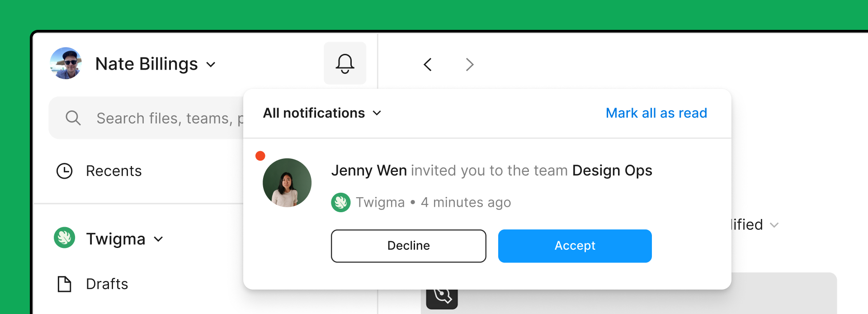Image resolution: width=868 pixels, height=314 pixels.
Task: Click the Twigma team logo in sidebar
Action: pos(65,238)
